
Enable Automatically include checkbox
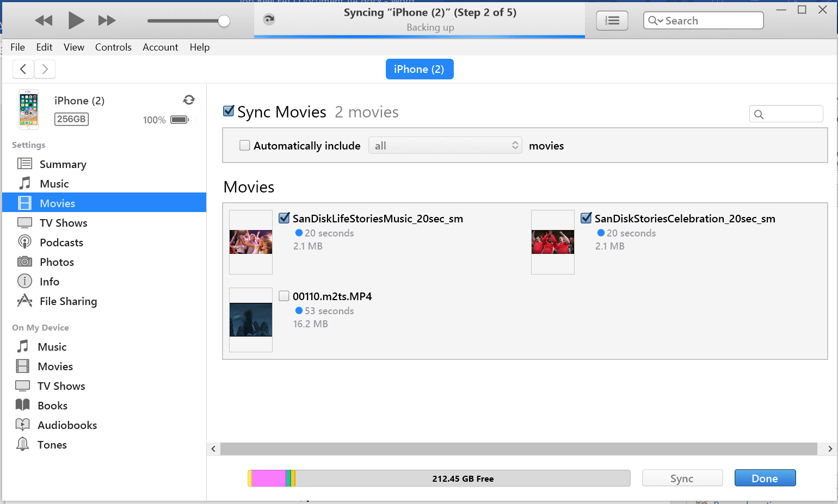click(x=245, y=145)
